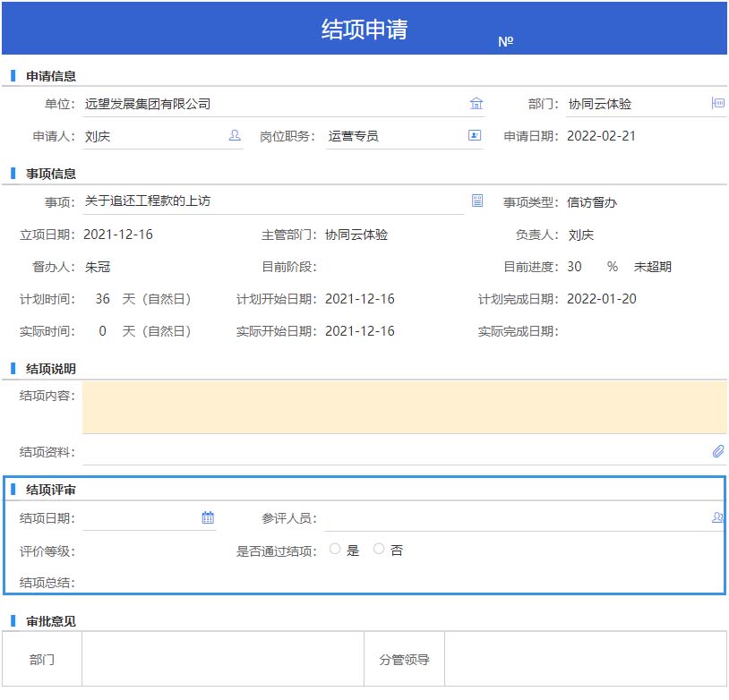Click the paperclip attachment icon for 结项资料
The image size is (729, 700).
point(717,452)
